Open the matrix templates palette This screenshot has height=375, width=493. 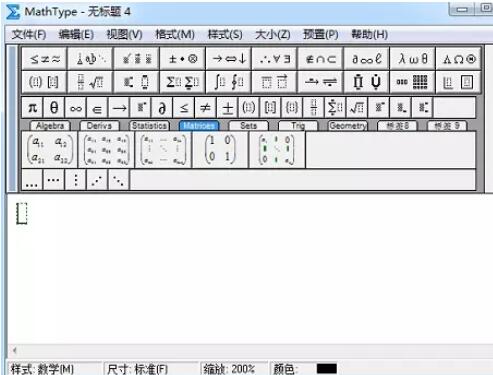413,82
